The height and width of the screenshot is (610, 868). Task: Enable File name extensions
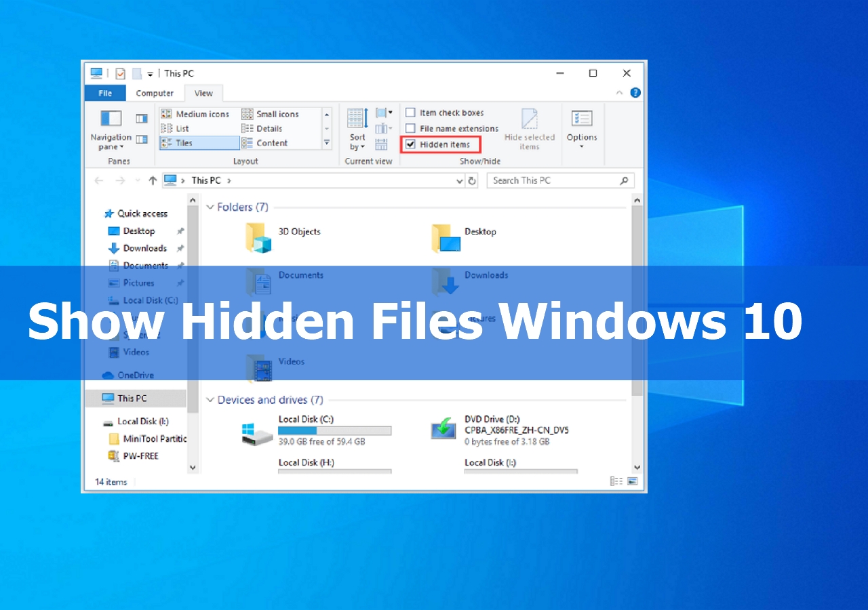pos(410,128)
